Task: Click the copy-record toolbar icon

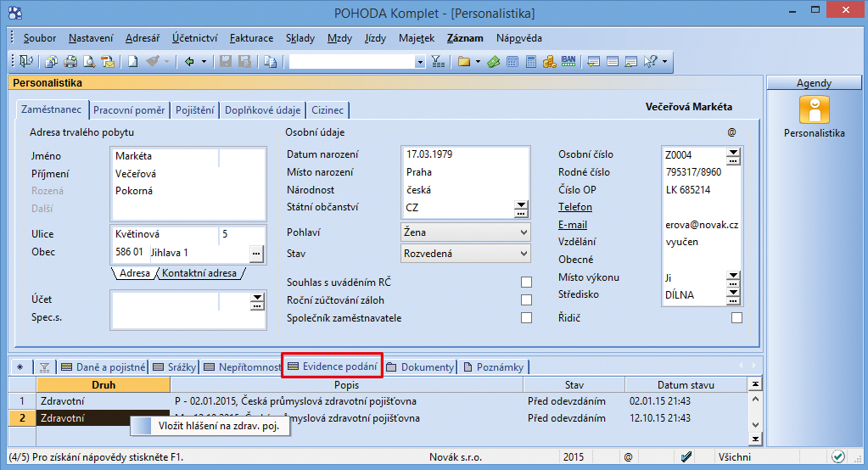Action: coord(270,61)
